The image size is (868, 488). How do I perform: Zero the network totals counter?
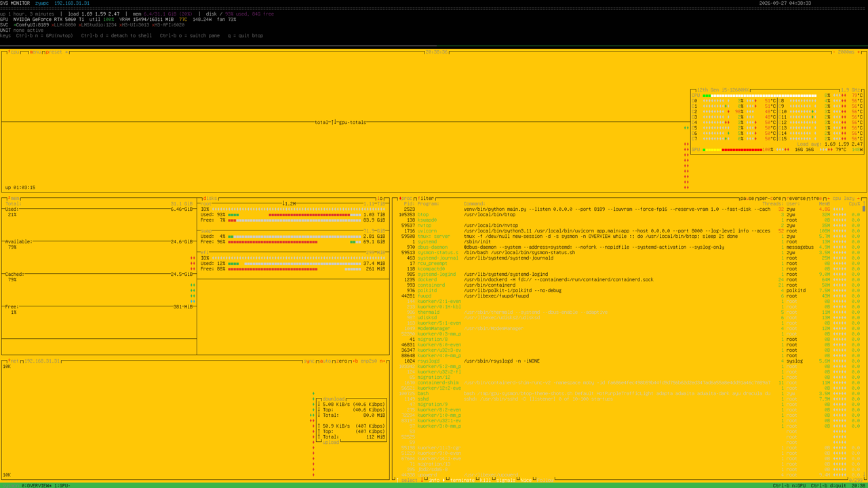(342, 361)
